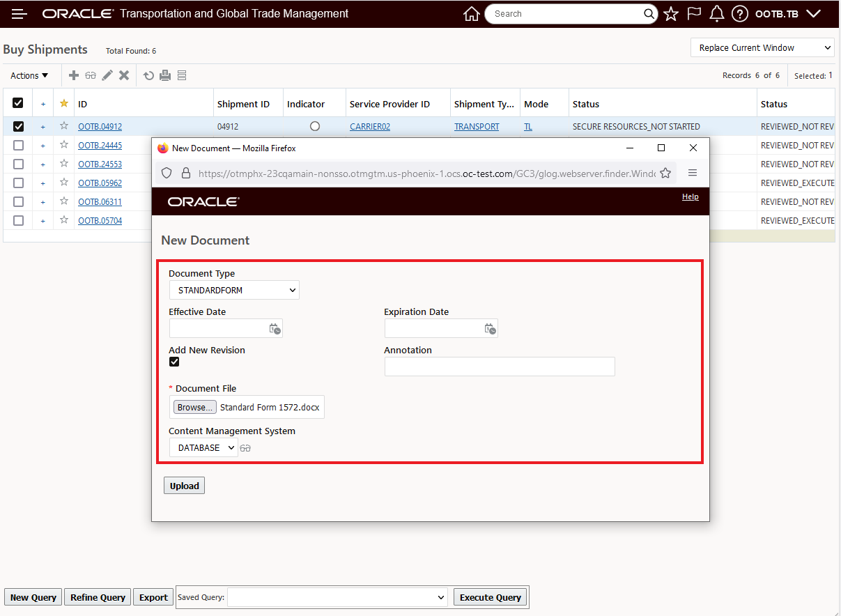Screen dimensions: 841x616
Task: Go to the Home page icon
Action: (472, 14)
